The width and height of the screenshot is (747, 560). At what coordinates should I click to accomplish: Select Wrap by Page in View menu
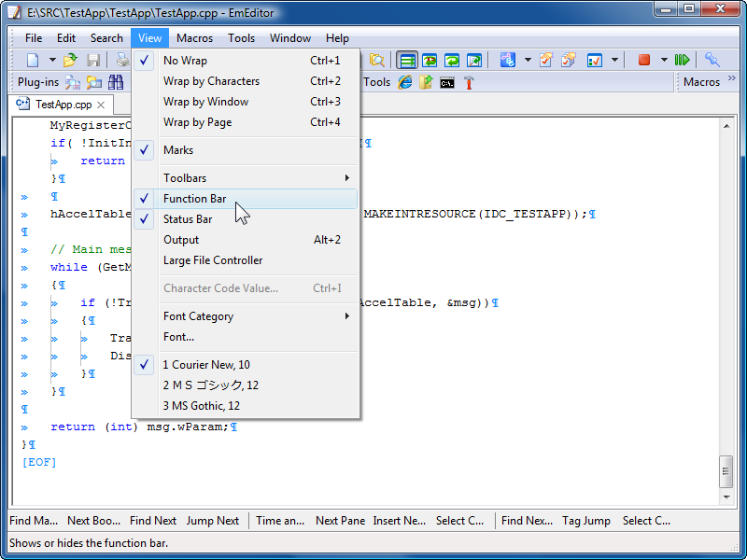[246, 122]
